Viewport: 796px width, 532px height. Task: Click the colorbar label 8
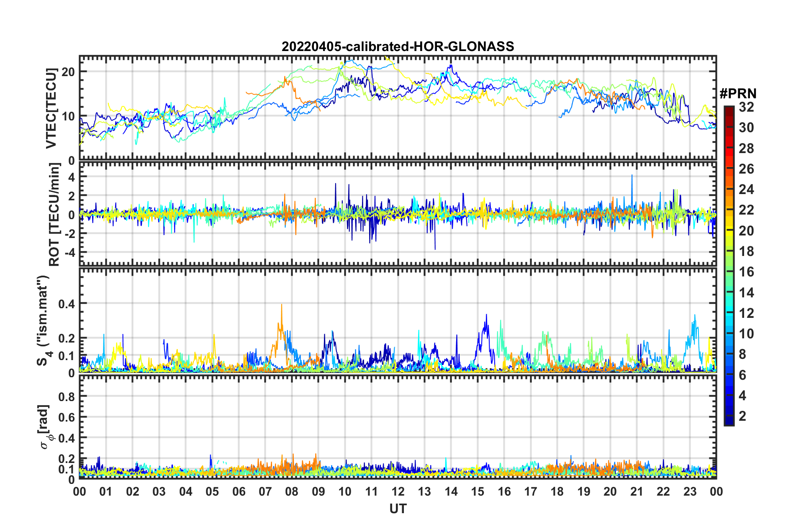pyautogui.click(x=742, y=354)
